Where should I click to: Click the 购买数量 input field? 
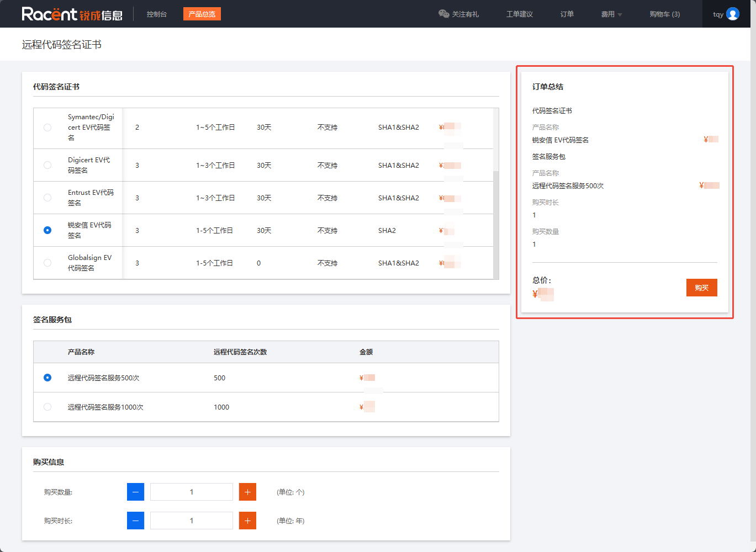tap(192, 492)
